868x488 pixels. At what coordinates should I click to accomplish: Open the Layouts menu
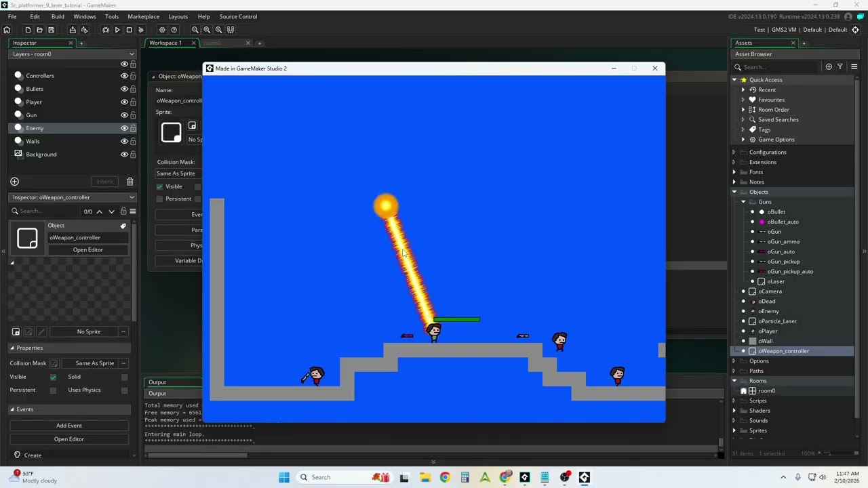(x=178, y=16)
